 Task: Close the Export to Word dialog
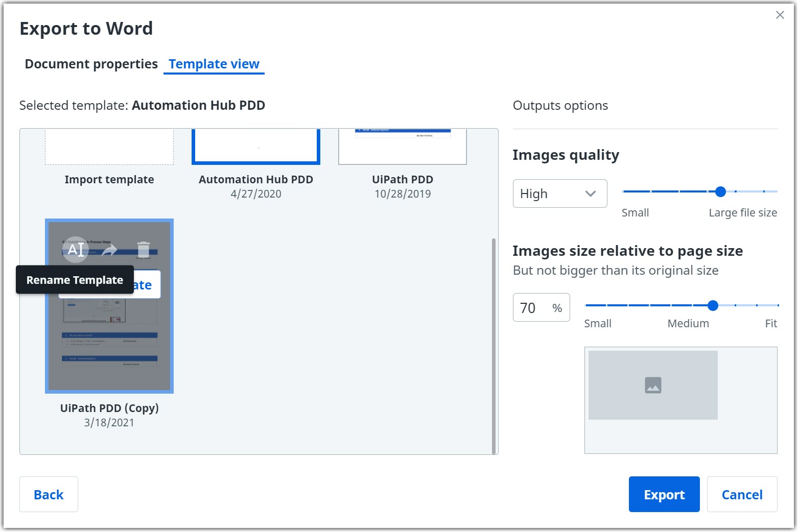coord(780,15)
